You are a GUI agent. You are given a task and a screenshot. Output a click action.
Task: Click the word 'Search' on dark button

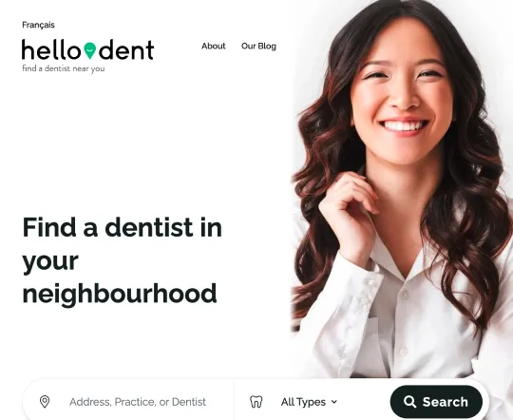point(446,402)
